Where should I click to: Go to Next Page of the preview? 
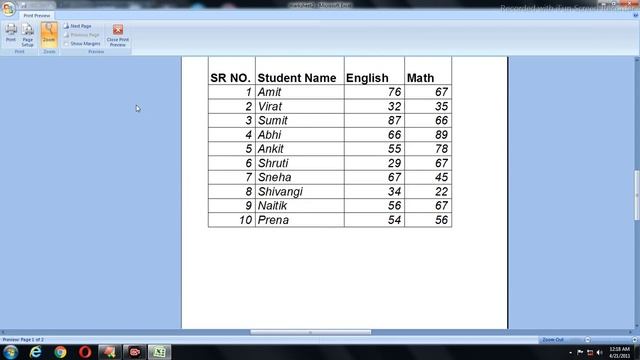click(x=78, y=26)
